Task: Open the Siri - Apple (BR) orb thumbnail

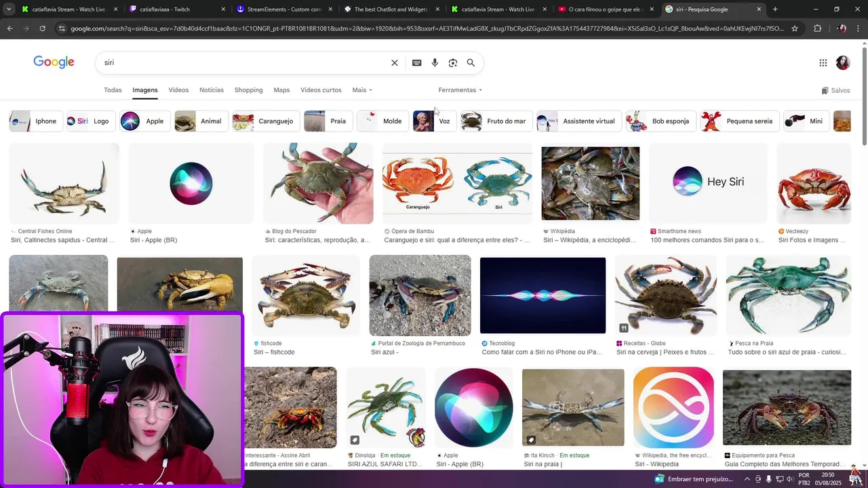Action: (191, 184)
